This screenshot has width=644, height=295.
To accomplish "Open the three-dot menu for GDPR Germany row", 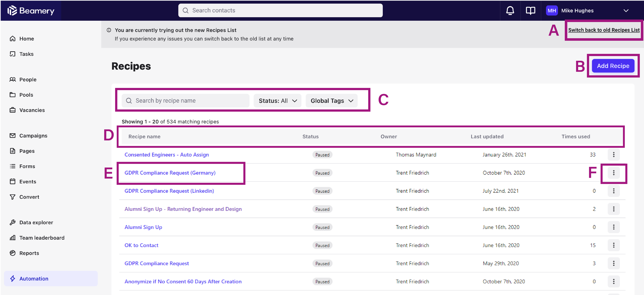I will tap(613, 173).
